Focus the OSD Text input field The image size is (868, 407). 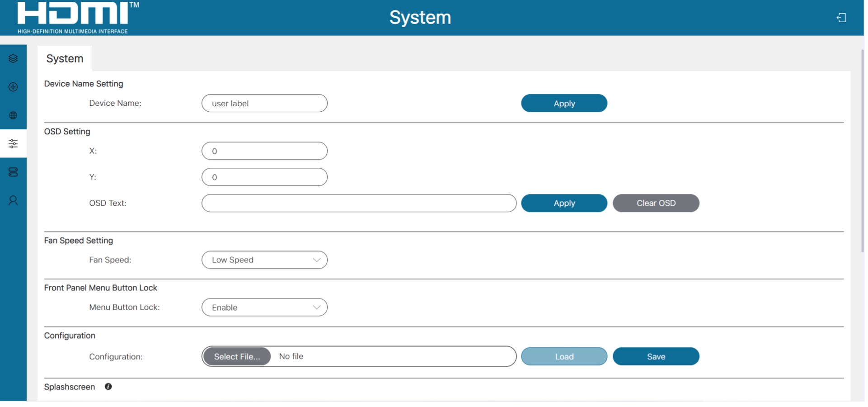(359, 203)
